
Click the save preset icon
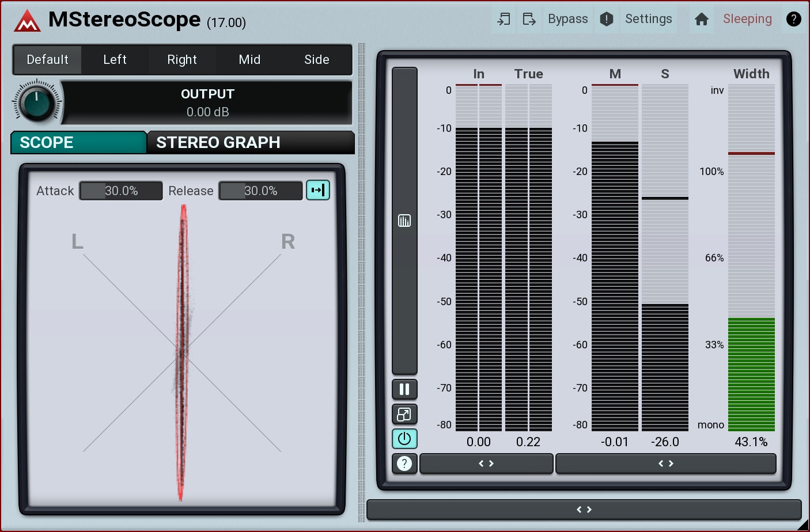coord(529,19)
